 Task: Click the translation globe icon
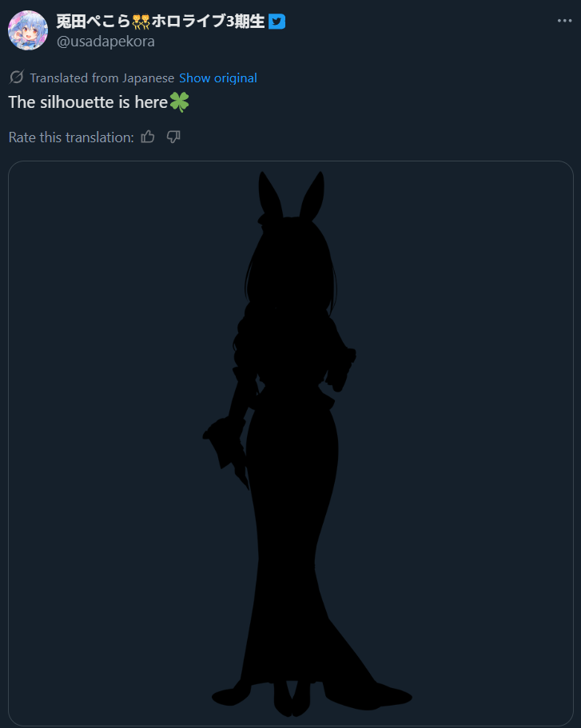pyautogui.click(x=16, y=77)
